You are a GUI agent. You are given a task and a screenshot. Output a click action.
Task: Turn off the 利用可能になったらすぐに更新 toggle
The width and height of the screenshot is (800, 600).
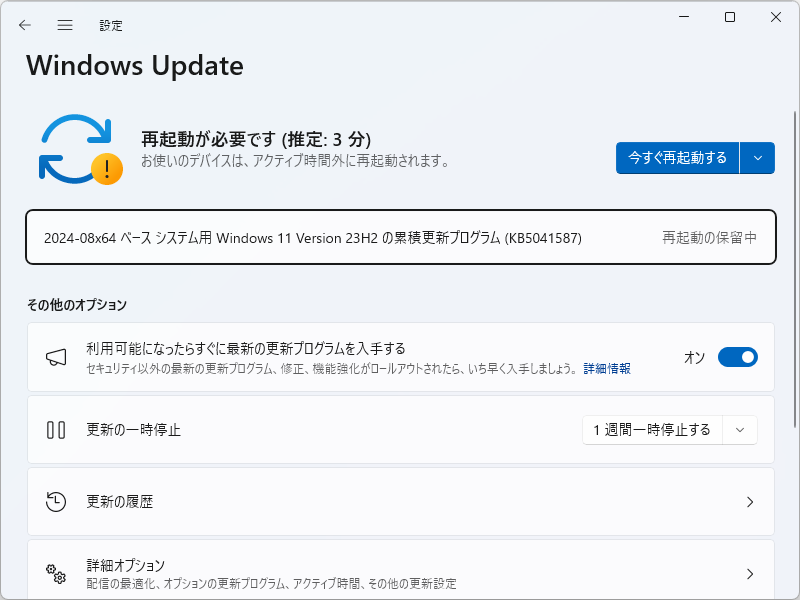737,357
